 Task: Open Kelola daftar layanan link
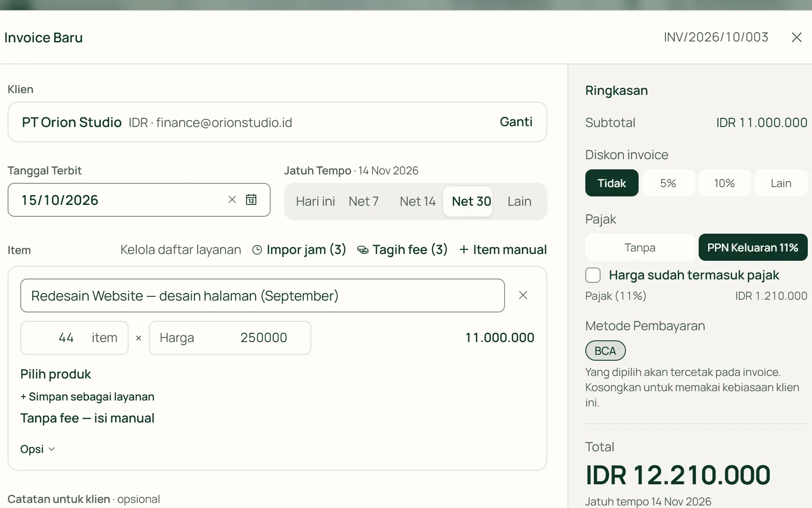click(181, 250)
